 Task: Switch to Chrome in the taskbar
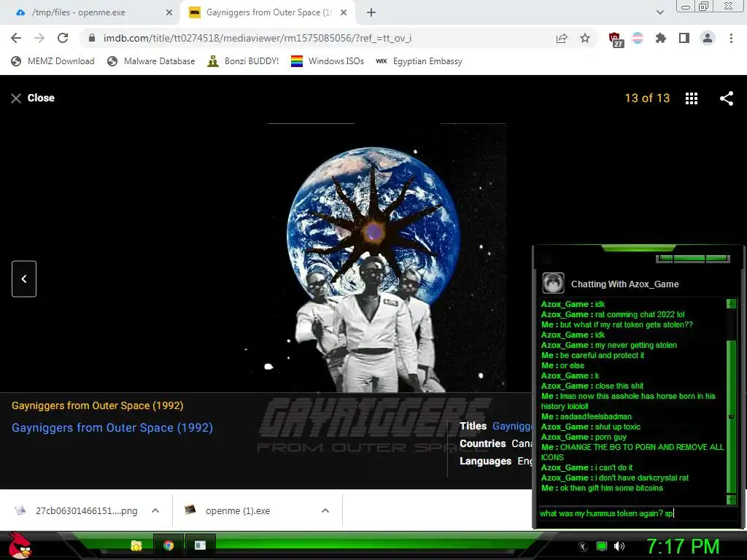tap(169, 545)
